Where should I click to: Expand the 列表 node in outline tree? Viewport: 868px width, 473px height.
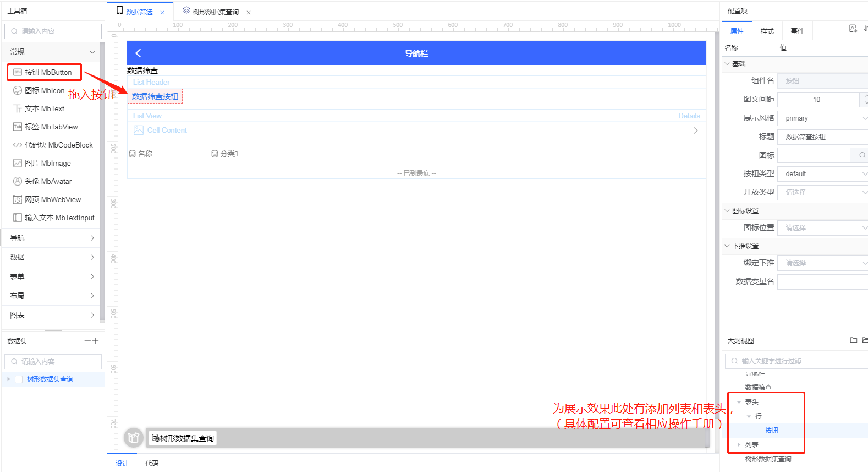(739, 444)
